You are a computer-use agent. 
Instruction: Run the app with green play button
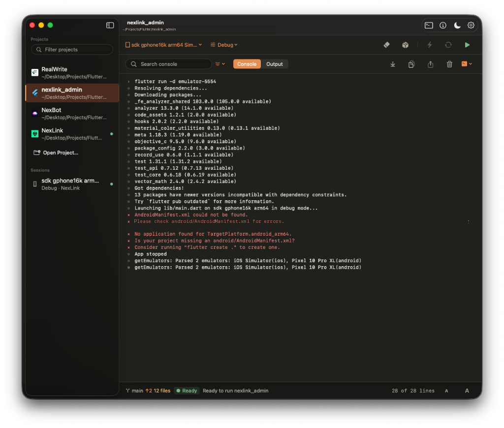point(468,45)
